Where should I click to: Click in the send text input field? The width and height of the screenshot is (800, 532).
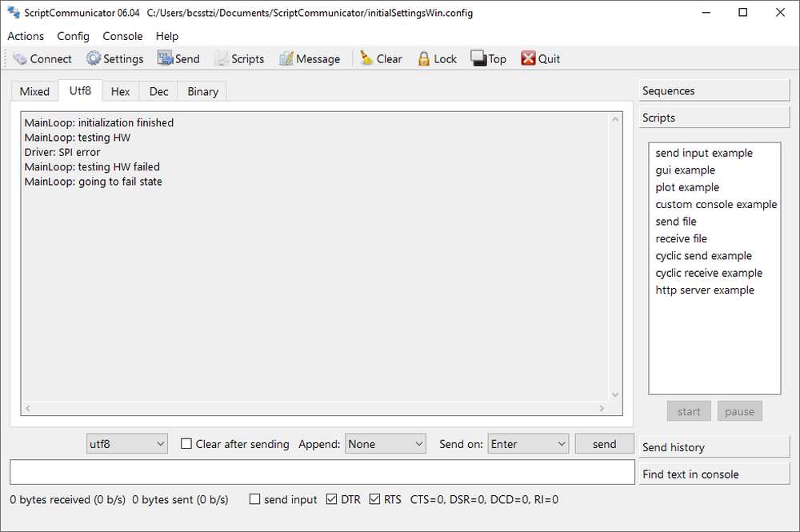click(322, 472)
